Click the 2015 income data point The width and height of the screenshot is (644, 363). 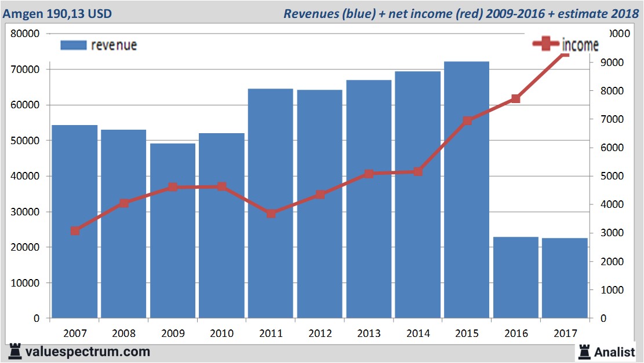[x=467, y=120]
